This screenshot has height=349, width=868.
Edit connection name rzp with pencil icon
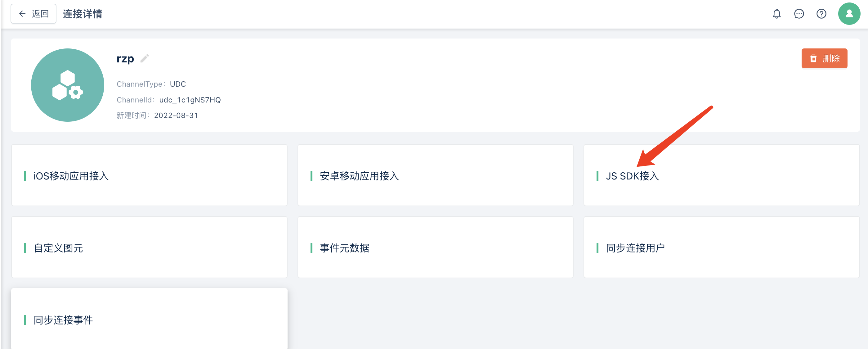[x=145, y=58]
